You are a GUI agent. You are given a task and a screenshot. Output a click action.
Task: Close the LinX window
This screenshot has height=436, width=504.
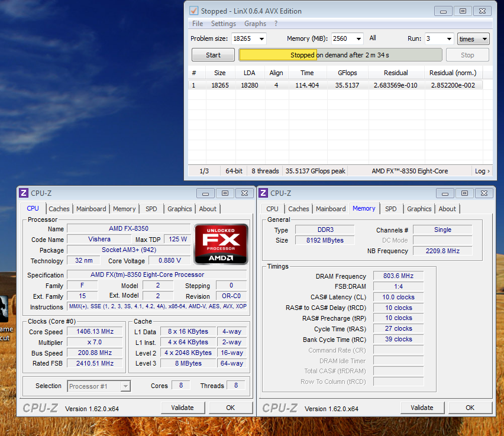[x=483, y=11]
